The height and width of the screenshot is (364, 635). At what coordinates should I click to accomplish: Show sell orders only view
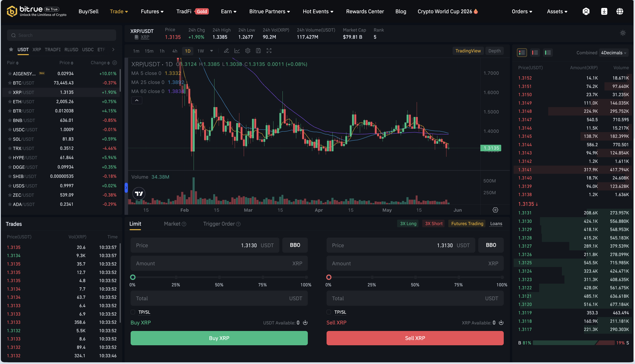click(x=535, y=53)
